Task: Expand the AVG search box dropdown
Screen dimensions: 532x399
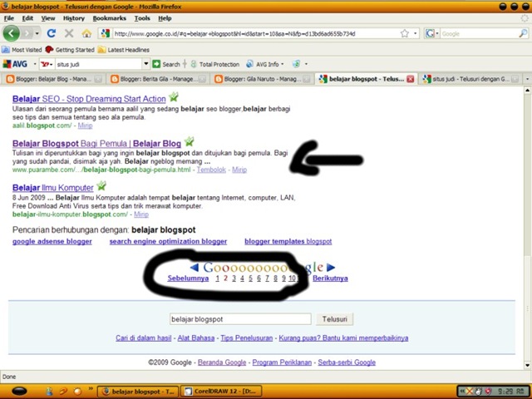Action: [146, 64]
